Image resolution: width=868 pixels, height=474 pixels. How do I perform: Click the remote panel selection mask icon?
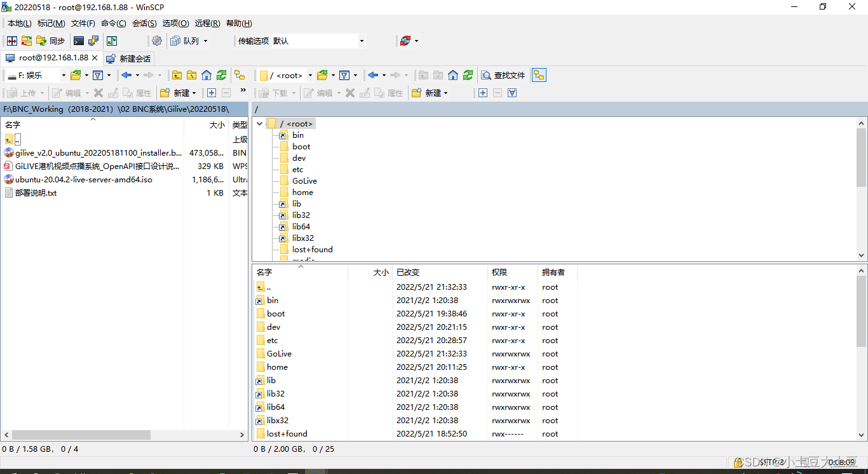[512, 93]
